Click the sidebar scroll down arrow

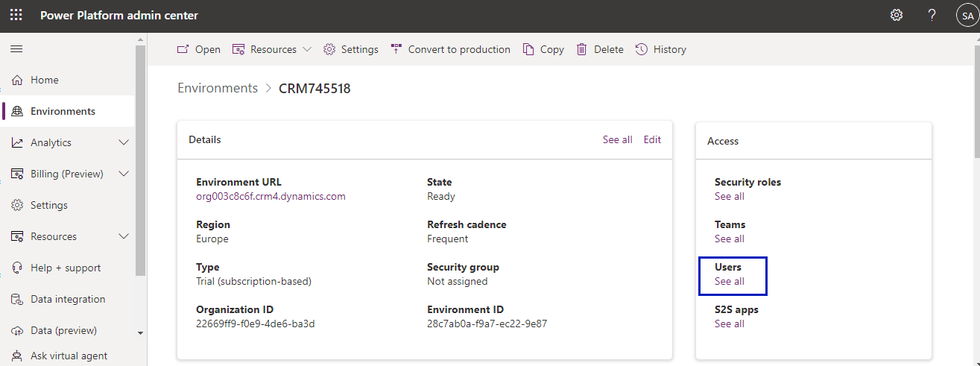click(141, 332)
